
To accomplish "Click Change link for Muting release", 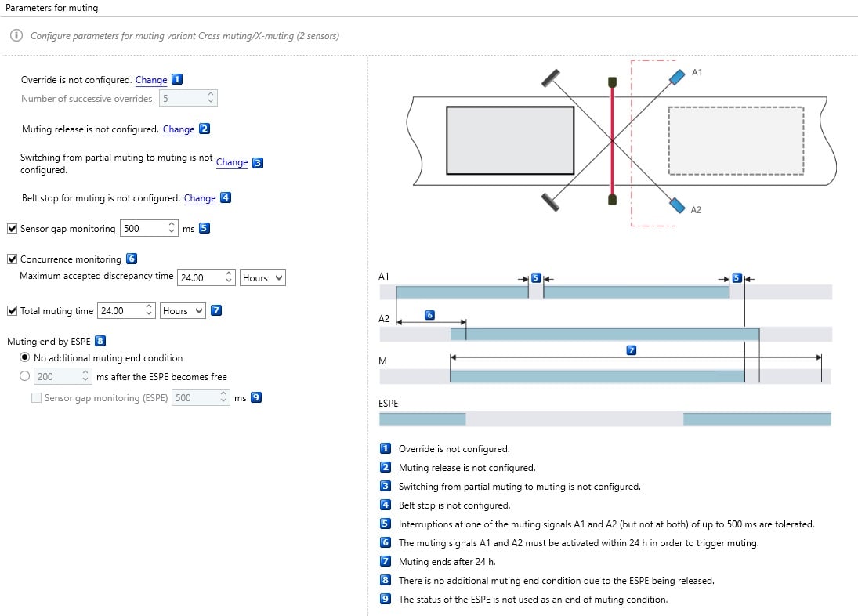I will click(179, 129).
